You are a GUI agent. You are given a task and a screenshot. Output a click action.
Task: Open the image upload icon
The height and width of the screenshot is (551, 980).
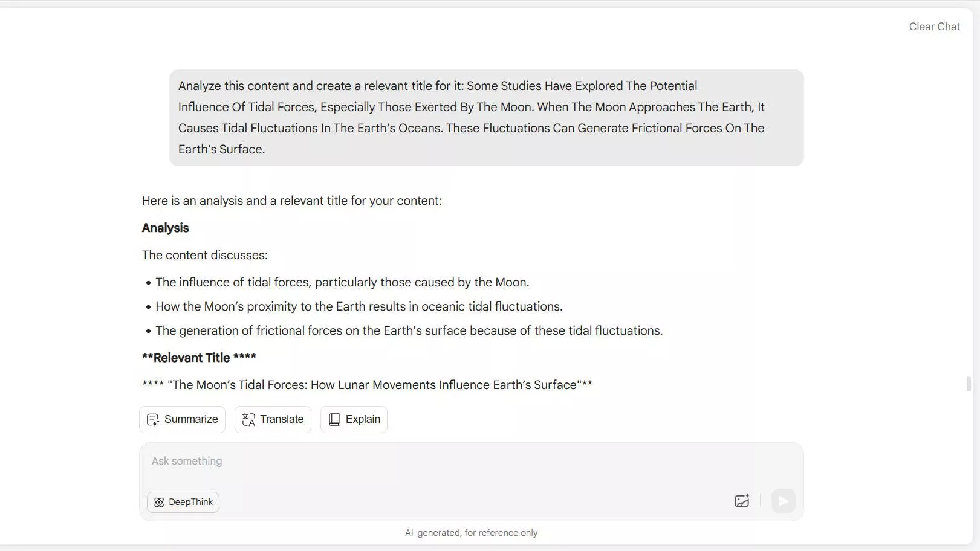click(x=742, y=501)
